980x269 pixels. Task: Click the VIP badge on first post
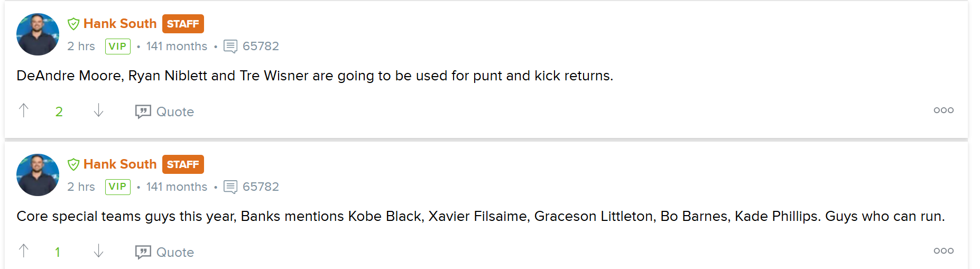(118, 47)
